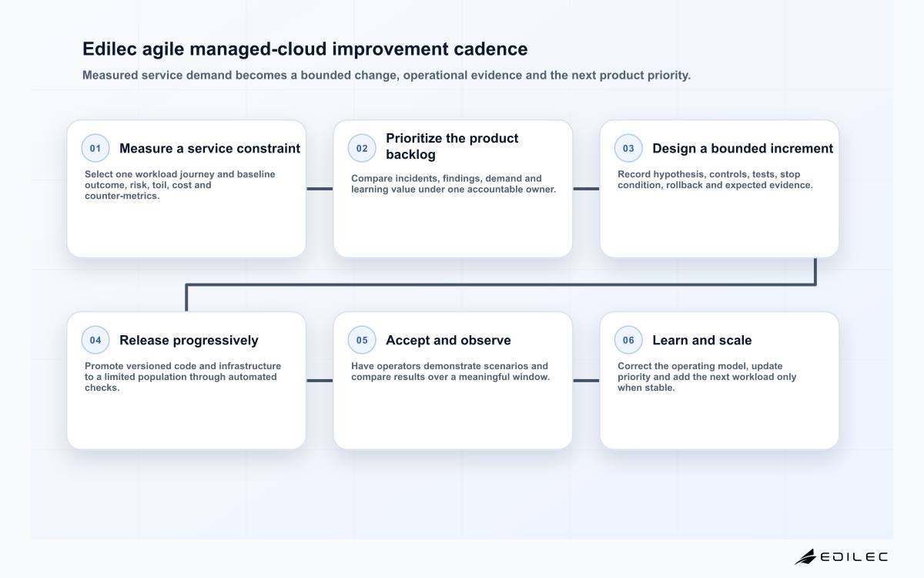
Task: Click the 06 step number badge
Action: pos(628,341)
